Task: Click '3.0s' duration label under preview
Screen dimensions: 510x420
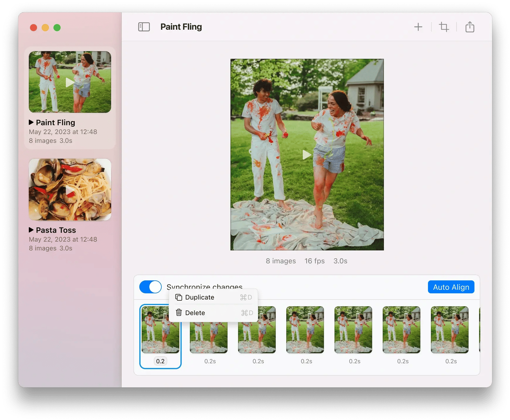Action: [340, 261]
